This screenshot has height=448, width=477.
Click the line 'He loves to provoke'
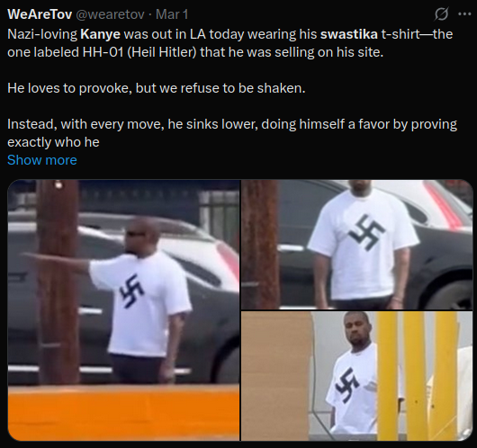pos(156,88)
